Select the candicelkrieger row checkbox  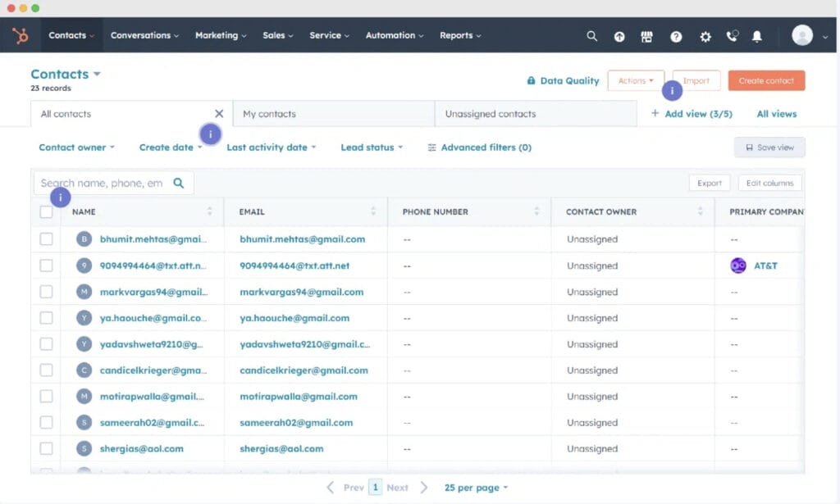pos(46,370)
